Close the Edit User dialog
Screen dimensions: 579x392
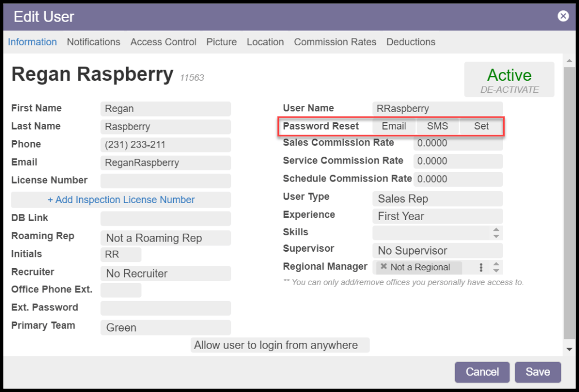coord(563,16)
